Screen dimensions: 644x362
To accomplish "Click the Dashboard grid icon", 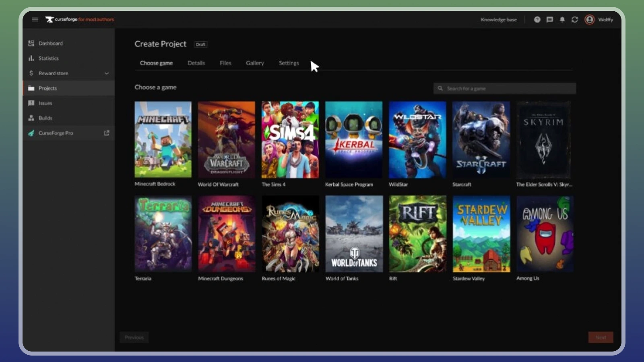I will [x=31, y=43].
